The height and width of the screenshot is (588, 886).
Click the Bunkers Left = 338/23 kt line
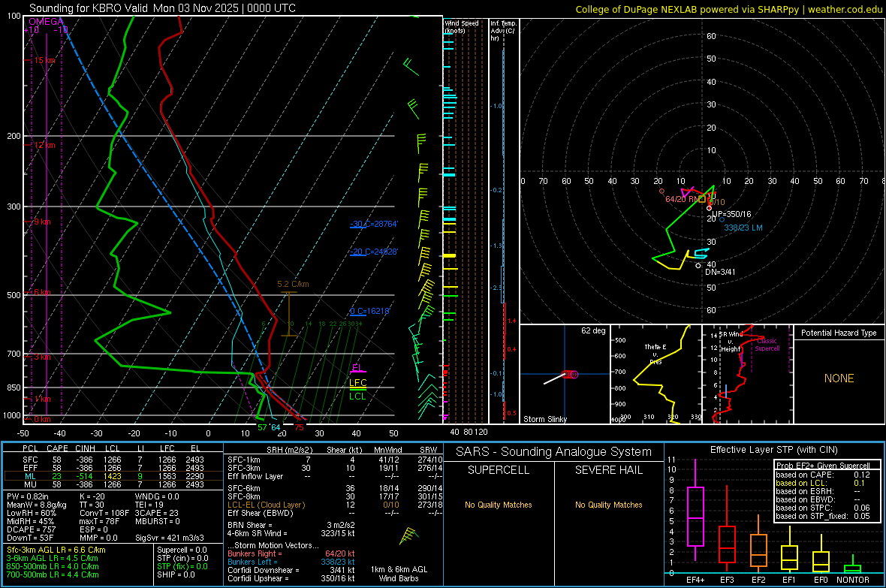tap(291, 562)
